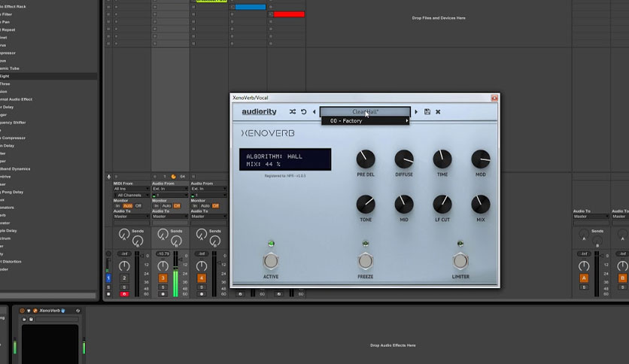Toggle the ACTIVE footswitch
This screenshot has width=629, height=364.
271,261
